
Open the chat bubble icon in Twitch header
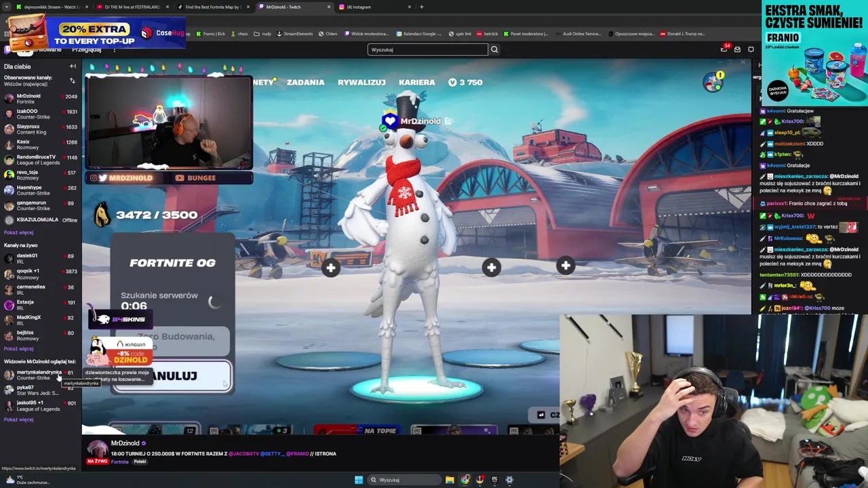coord(751,49)
